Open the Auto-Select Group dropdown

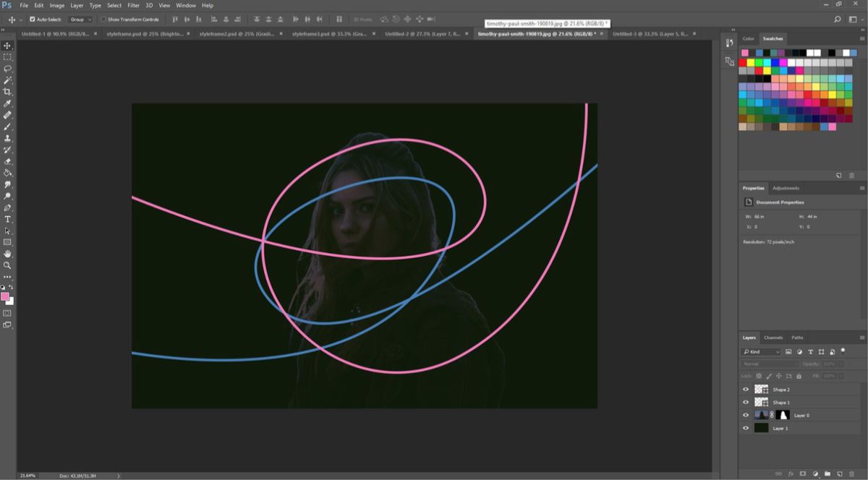tap(80, 20)
